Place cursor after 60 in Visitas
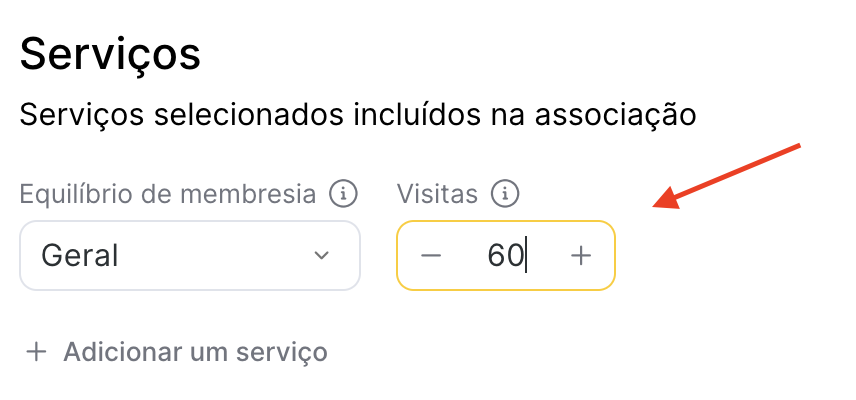Screen dimensions: 856x400 [525, 255]
